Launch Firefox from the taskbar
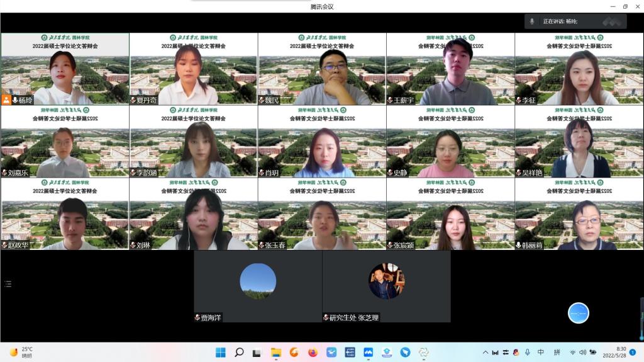This screenshot has width=644, height=362. click(x=313, y=352)
